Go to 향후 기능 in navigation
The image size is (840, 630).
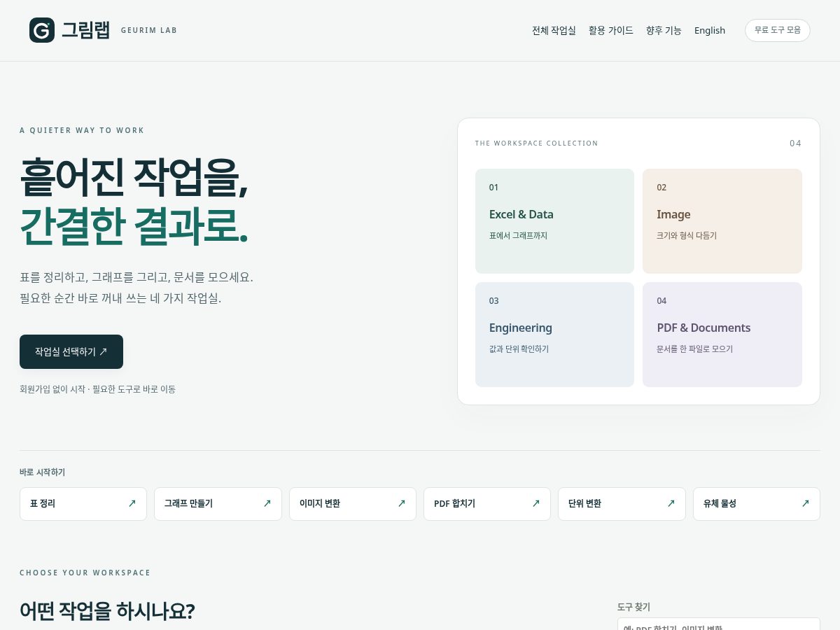tap(664, 30)
